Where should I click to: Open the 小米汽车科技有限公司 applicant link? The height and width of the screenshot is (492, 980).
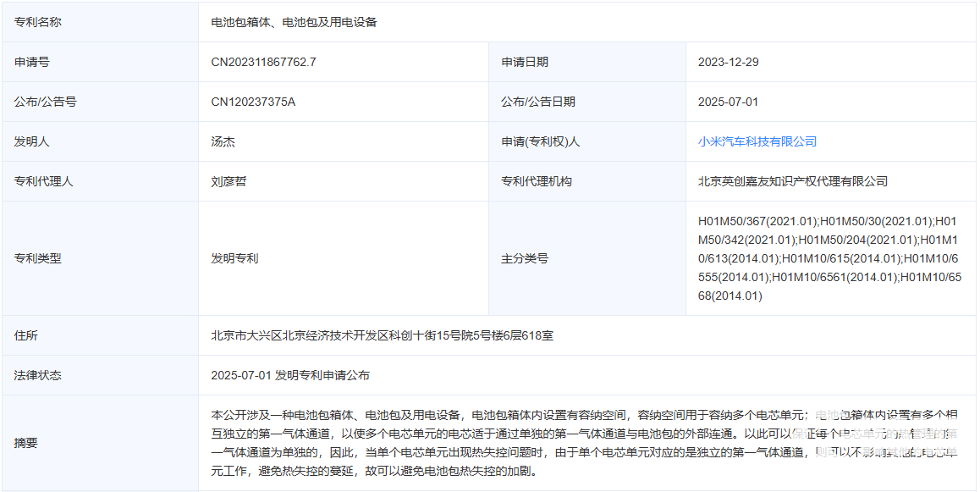[x=757, y=141]
